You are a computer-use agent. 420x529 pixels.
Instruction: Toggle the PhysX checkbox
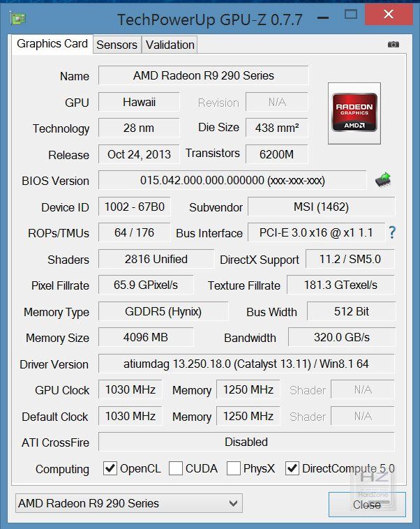(x=234, y=468)
